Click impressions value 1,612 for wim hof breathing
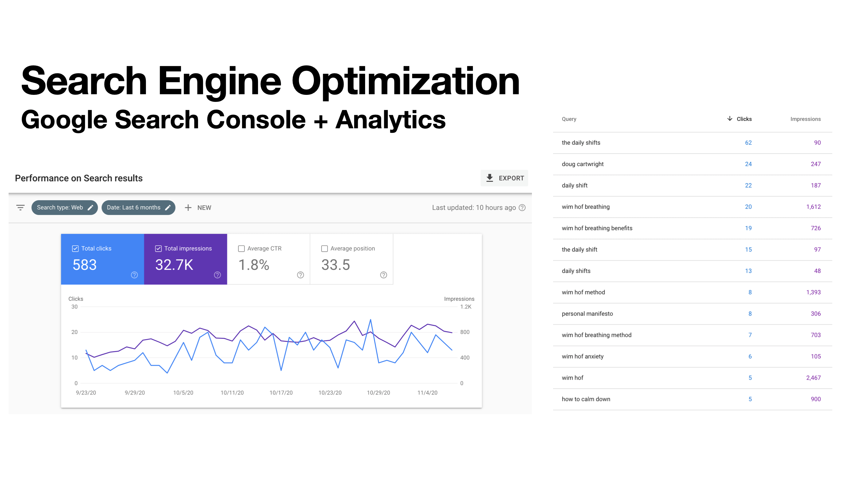Viewport: 847px width, 504px height. [813, 207]
